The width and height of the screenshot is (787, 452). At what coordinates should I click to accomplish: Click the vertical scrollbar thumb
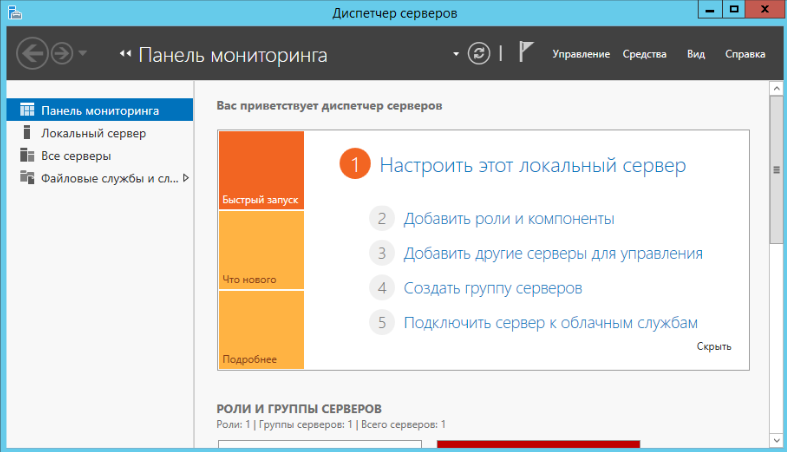pos(776,170)
